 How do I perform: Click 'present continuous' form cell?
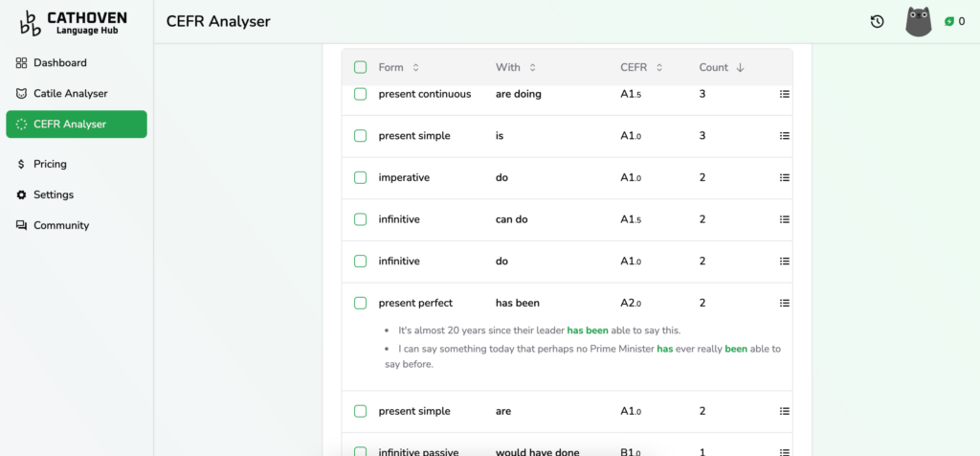point(425,94)
